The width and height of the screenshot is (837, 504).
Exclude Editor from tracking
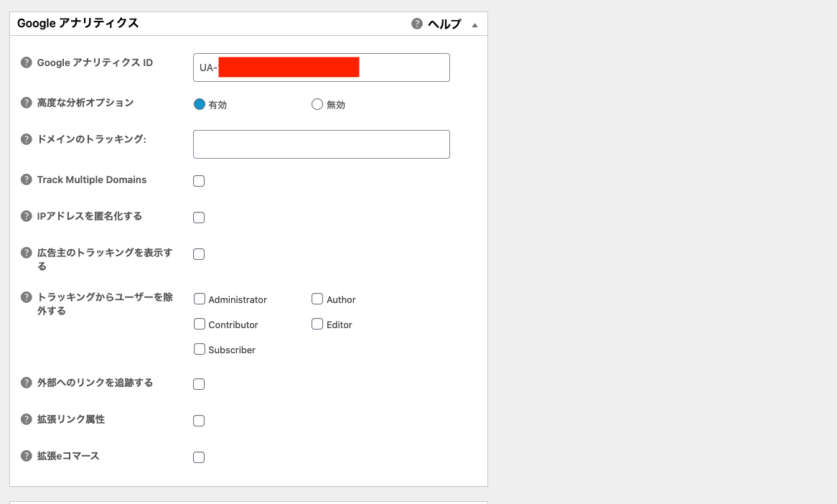click(317, 324)
